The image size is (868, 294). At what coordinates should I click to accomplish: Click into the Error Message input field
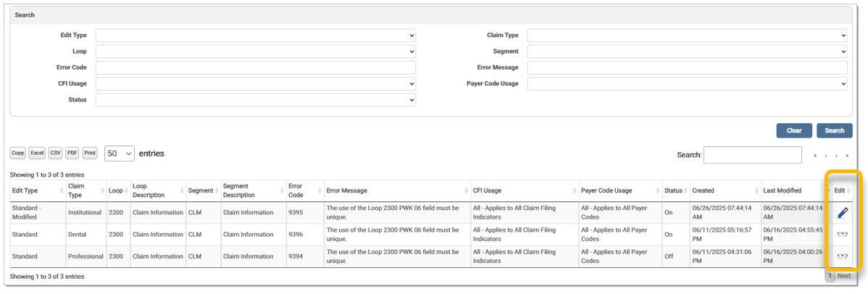(686, 67)
